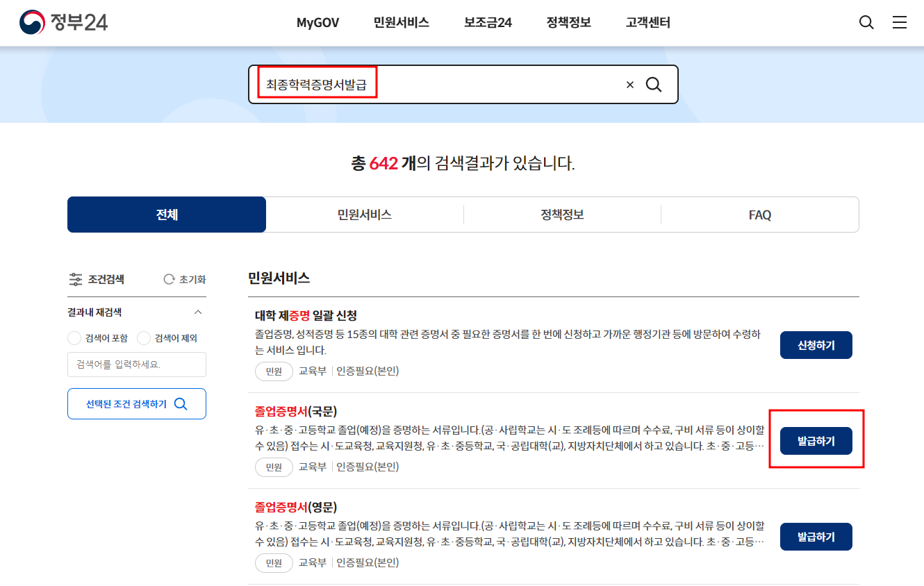The image size is (924, 586).
Task: Open the MyGOV menu
Action: coord(317,22)
